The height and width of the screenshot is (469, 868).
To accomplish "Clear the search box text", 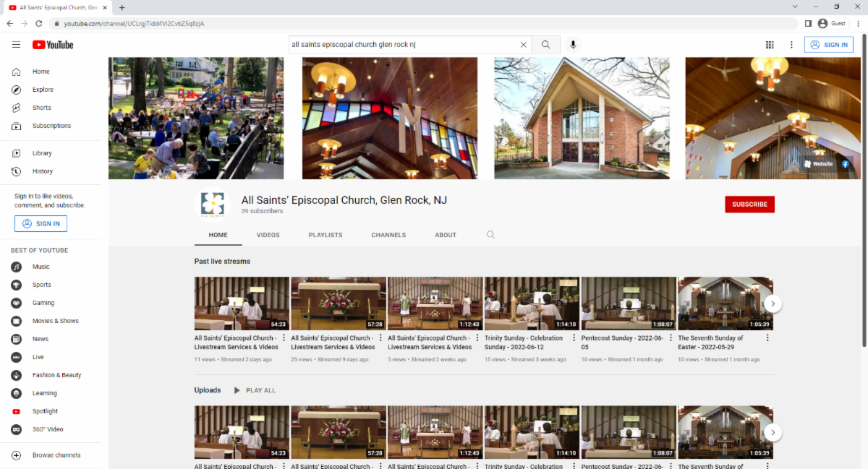I will point(523,45).
